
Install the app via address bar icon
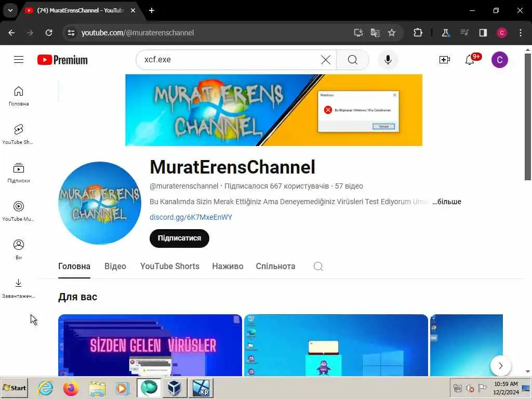358,33
